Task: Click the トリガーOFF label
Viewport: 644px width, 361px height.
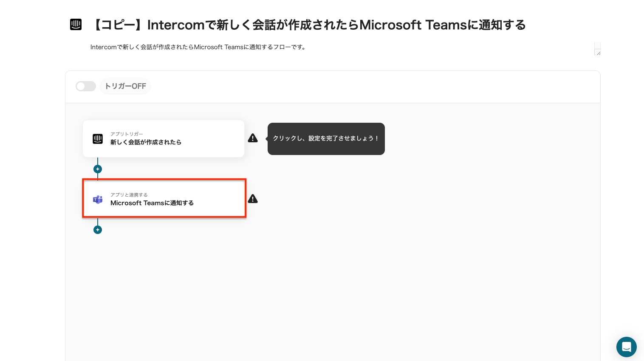Action: [x=125, y=86]
